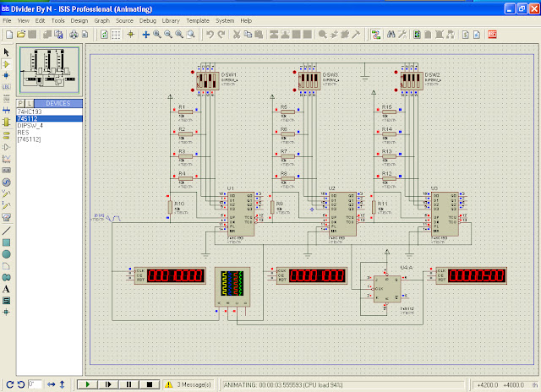
Task: Zoom out using the magnifier minus icon
Action: [x=168, y=35]
